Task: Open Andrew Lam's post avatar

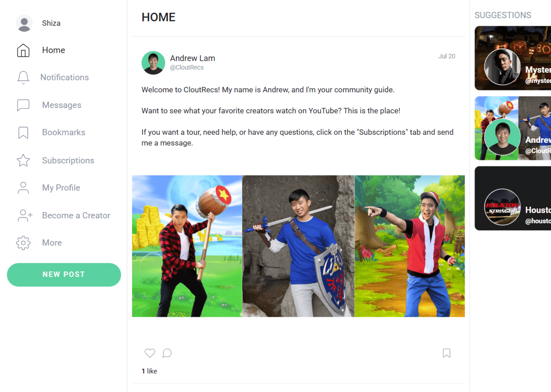Action: 153,63
